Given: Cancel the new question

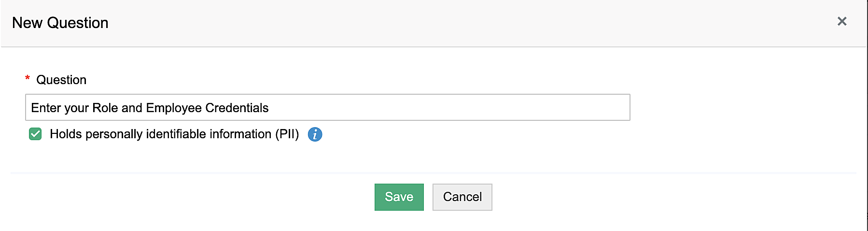Looking at the screenshot, I should point(462,197).
